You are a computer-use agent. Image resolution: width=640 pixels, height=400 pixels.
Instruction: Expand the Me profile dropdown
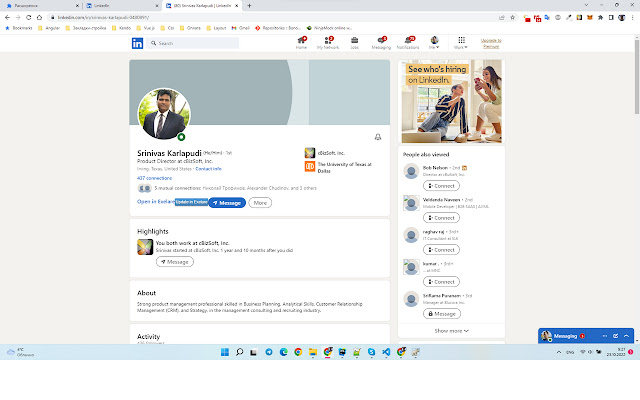click(435, 43)
